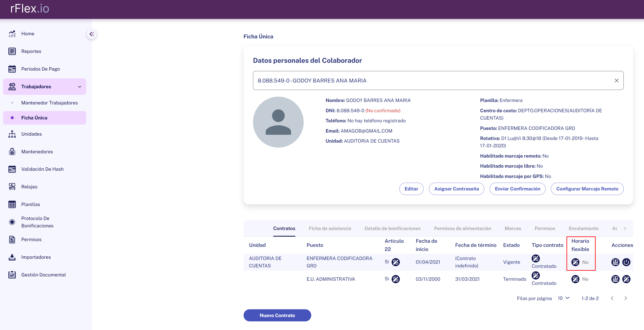Image resolution: width=644 pixels, height=330 pixels.
Task: Edit Horario flexible on the Terminado row
Action: tap(575, 279)
